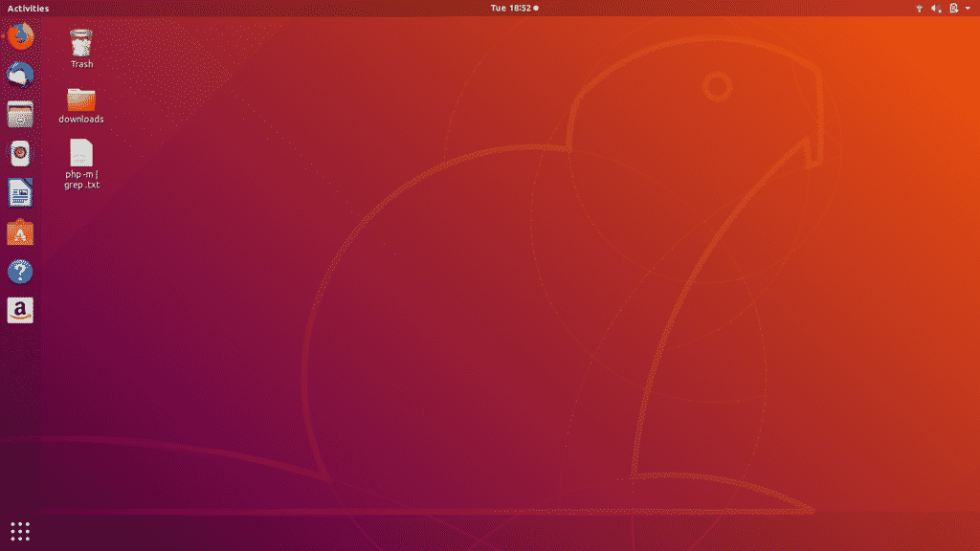
Task: Launch Ubuntu Software store
Action: click(x=20, y=232)
